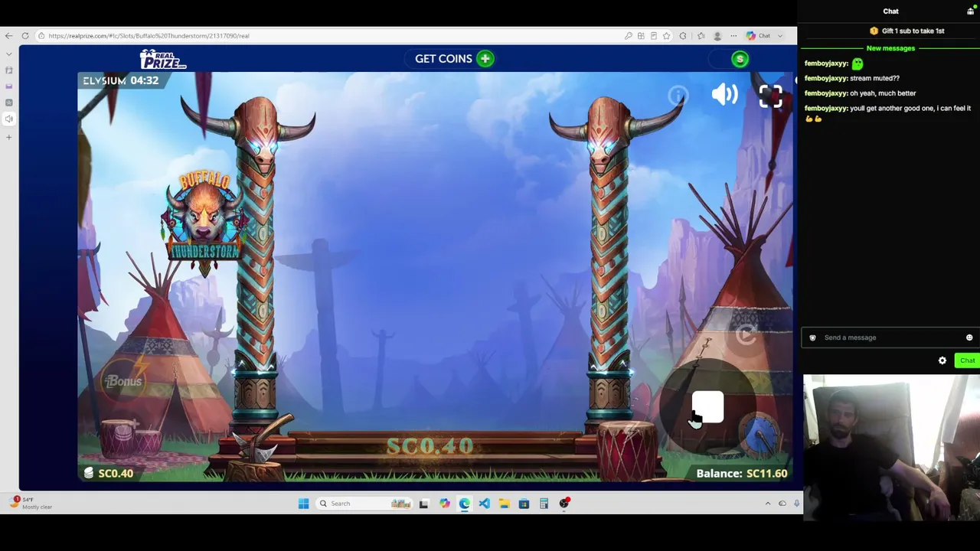Image resolution: width=980 pixels, height=551 pixels.
Task: Open the Copilot Chat button in the browser
Action: click(758, 35)
